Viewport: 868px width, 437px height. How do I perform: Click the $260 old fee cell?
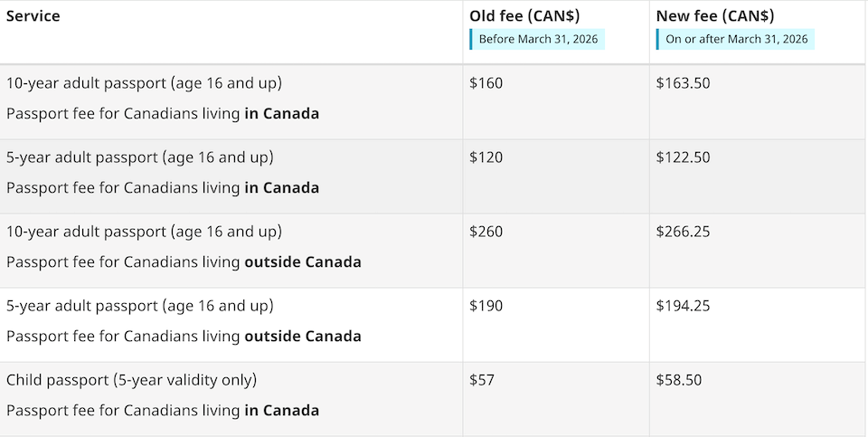tap(486, 232)
